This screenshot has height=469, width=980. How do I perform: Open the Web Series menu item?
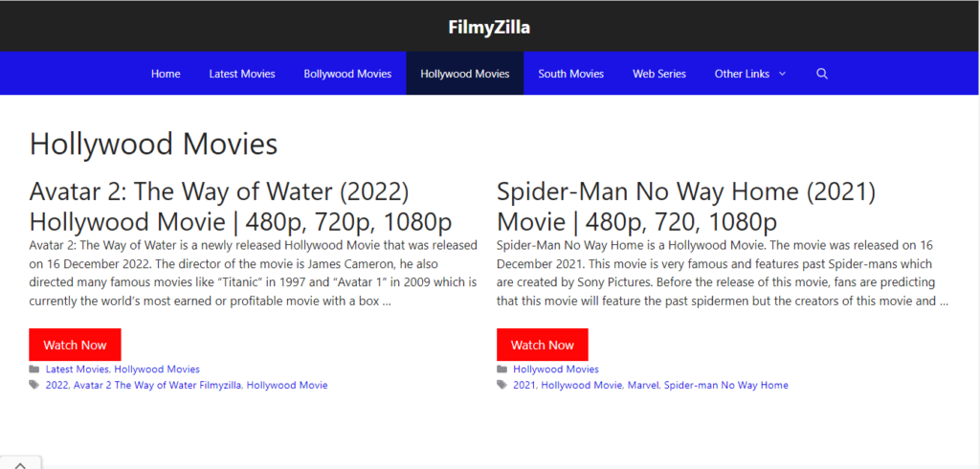tap(659, 74)
